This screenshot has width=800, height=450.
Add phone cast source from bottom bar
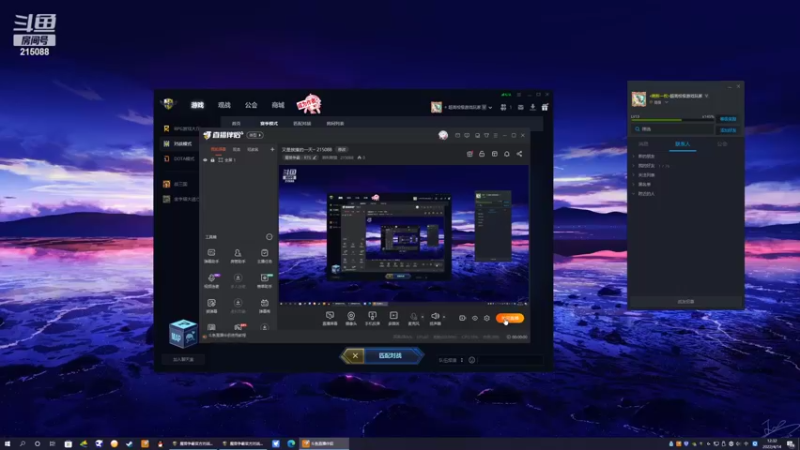pyautogui.click(x=372, y=318)
